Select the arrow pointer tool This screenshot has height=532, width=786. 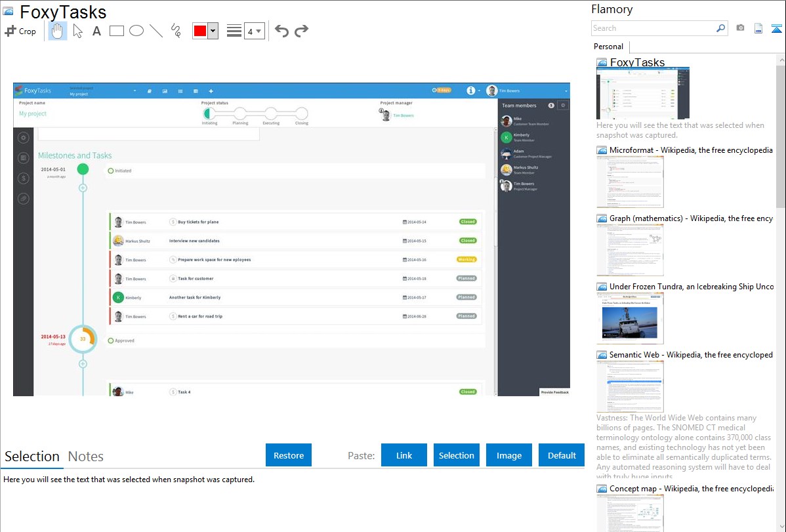tap(77, 31)
